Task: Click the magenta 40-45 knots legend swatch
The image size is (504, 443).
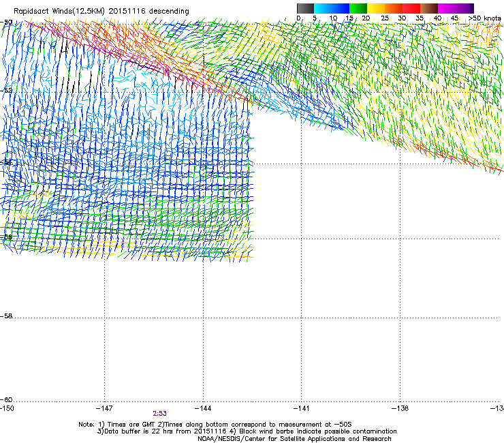Action: 447,8
